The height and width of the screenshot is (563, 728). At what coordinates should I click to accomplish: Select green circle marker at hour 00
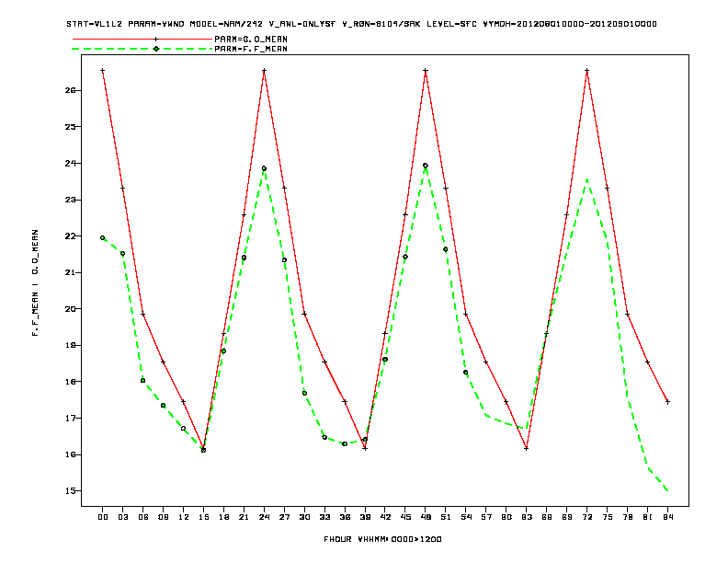(103, 238)
